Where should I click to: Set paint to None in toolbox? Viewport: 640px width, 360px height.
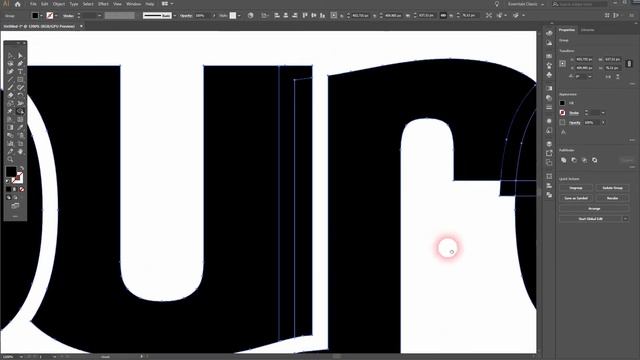22,189
